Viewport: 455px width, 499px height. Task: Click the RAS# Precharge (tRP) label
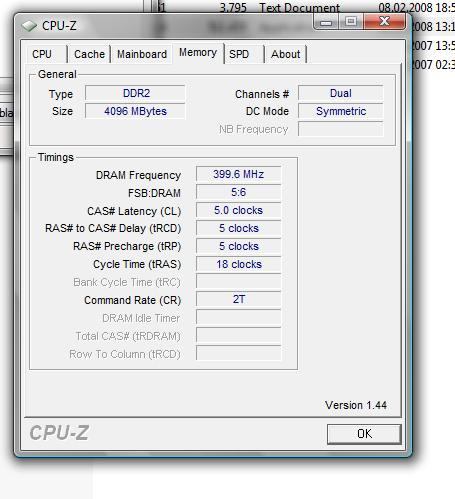[x=127, y=247]
